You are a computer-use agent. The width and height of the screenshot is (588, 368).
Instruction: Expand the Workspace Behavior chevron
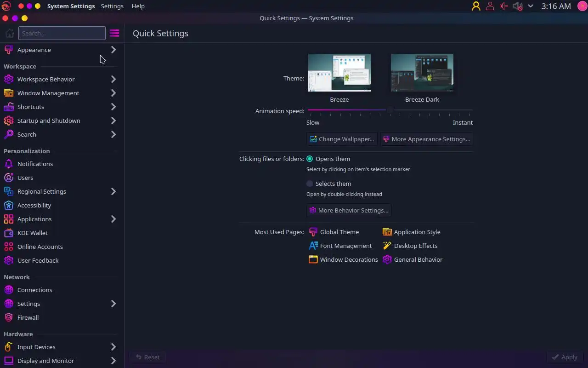tap(113, 79)
